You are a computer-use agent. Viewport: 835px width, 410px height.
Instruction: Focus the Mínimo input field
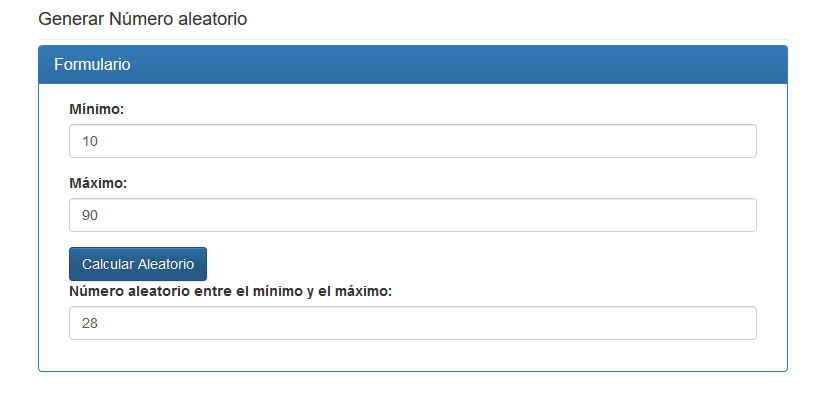(x=413, y=141)
